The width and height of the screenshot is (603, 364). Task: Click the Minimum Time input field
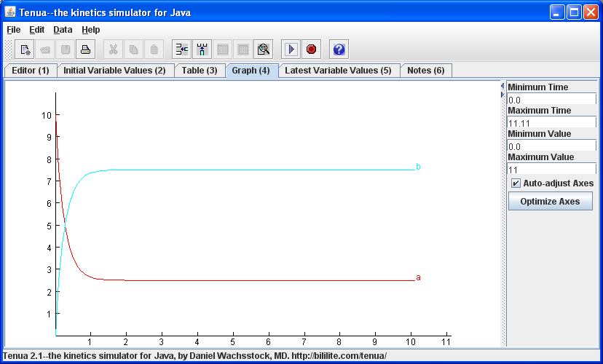551,100
